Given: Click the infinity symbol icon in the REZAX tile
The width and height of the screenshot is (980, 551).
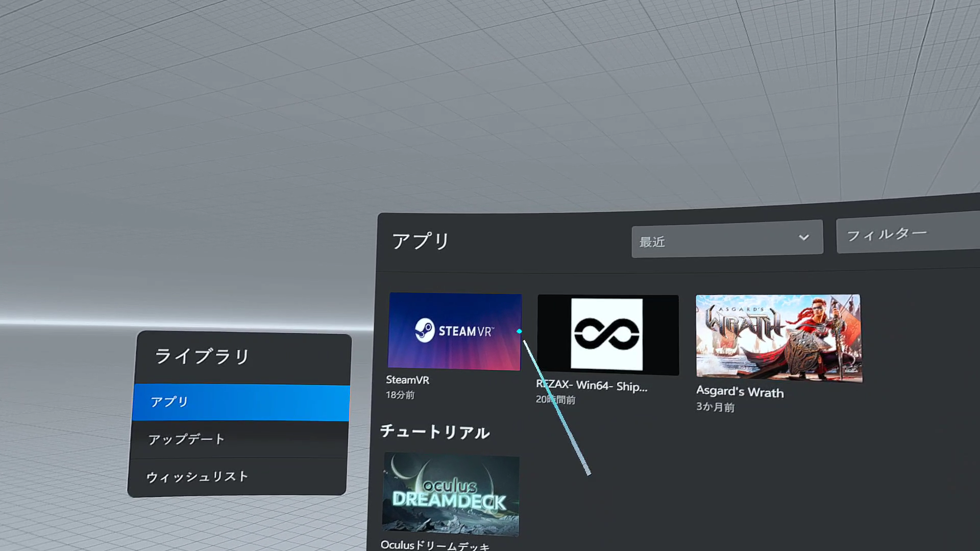Looking at the screenshot, I should [x=606, y=334].
